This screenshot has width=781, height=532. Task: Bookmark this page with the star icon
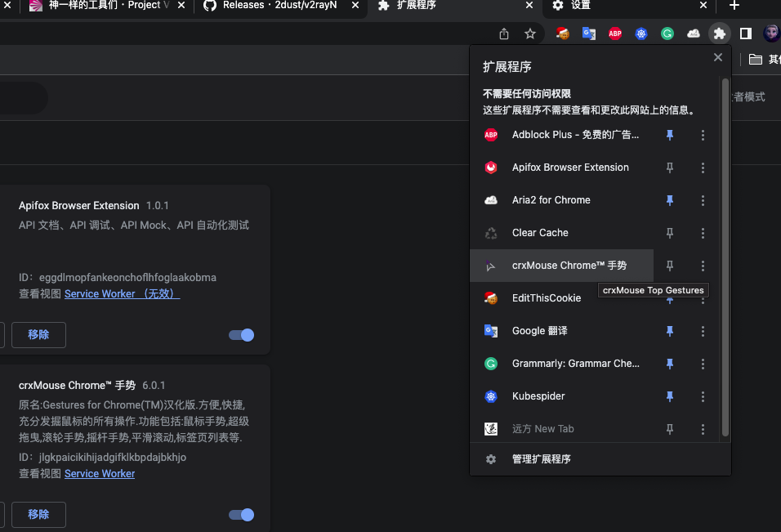tap(530, 34)
